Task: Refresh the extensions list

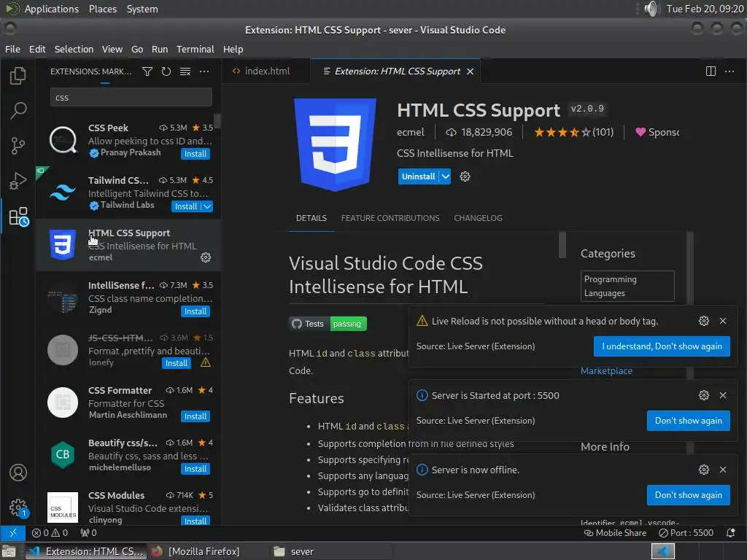Action: (166, 71)
